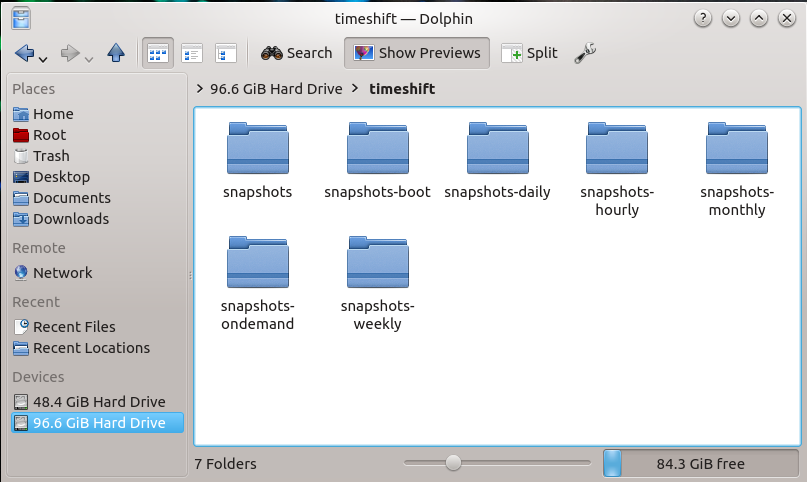The height and width of the screenshot is (482, 807).
Task: Select the 96.6 GiB Hard Drive device
Action: tap(97, 423)
